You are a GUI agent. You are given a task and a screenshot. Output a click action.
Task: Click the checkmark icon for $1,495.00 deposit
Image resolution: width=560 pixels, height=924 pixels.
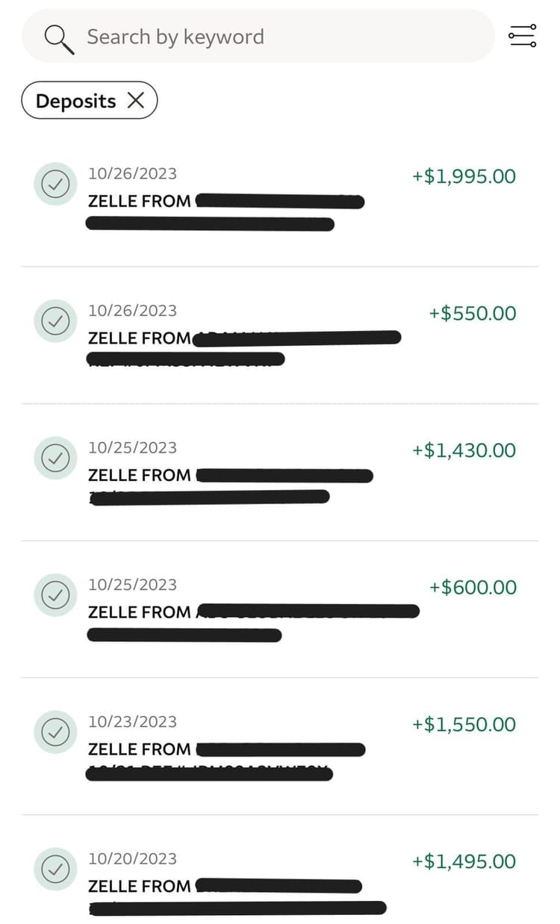(55, 869)
